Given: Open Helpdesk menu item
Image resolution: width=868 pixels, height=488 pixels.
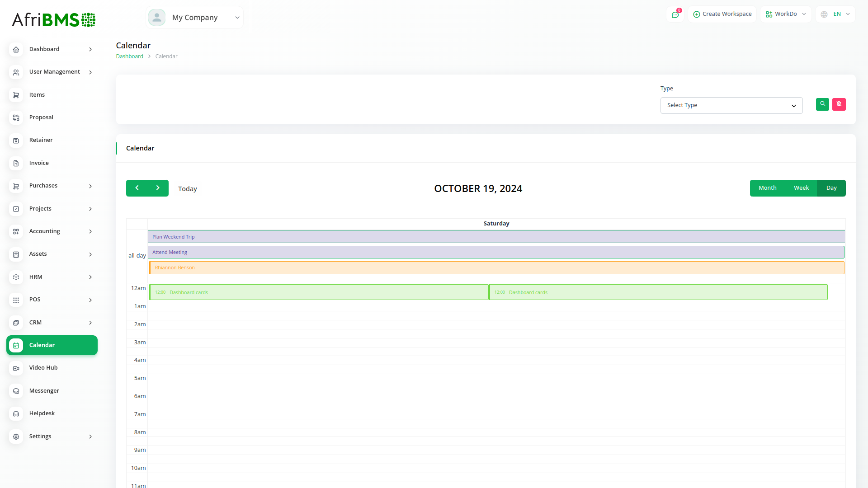Looking at the screenshot, I should pyautogui.click(x=52, y=413).
